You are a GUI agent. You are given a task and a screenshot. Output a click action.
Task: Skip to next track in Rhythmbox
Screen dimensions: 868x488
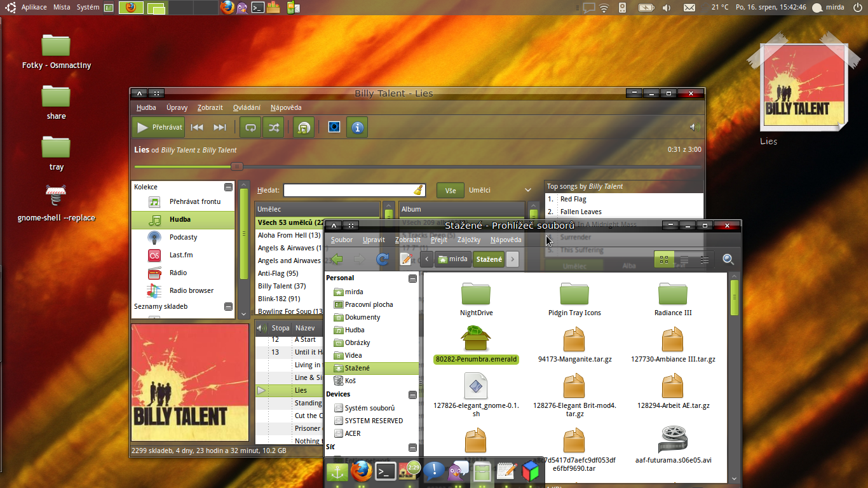pyautogui.click(x=220, y=128)
